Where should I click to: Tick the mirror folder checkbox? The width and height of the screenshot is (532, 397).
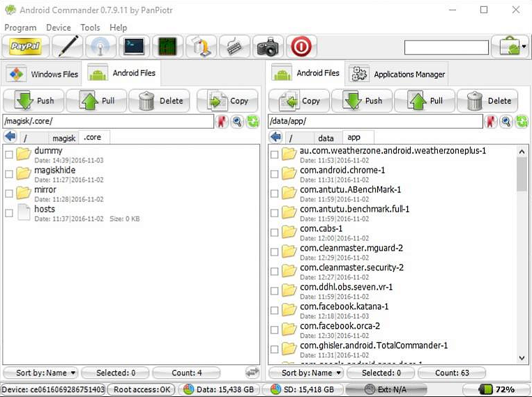click(9, 194)
